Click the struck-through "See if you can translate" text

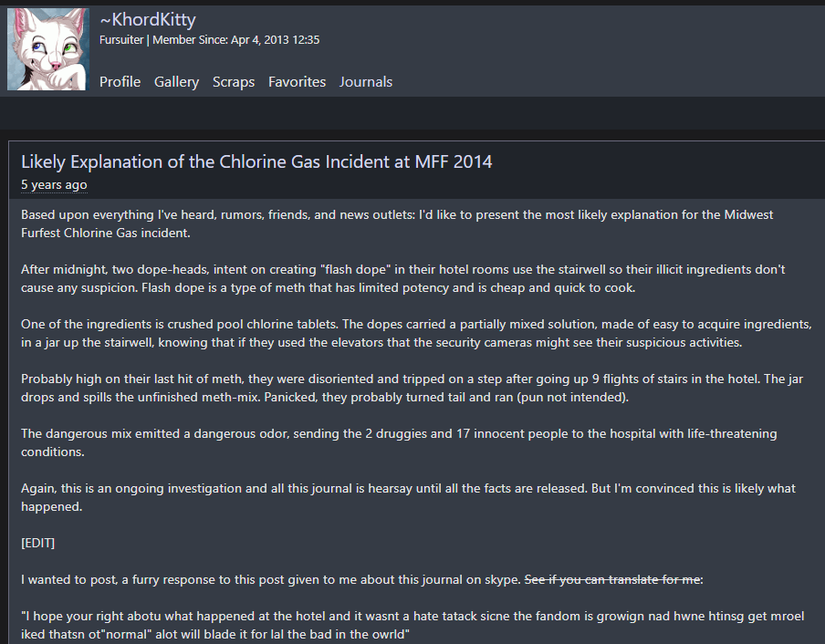[x=613, y=579]
